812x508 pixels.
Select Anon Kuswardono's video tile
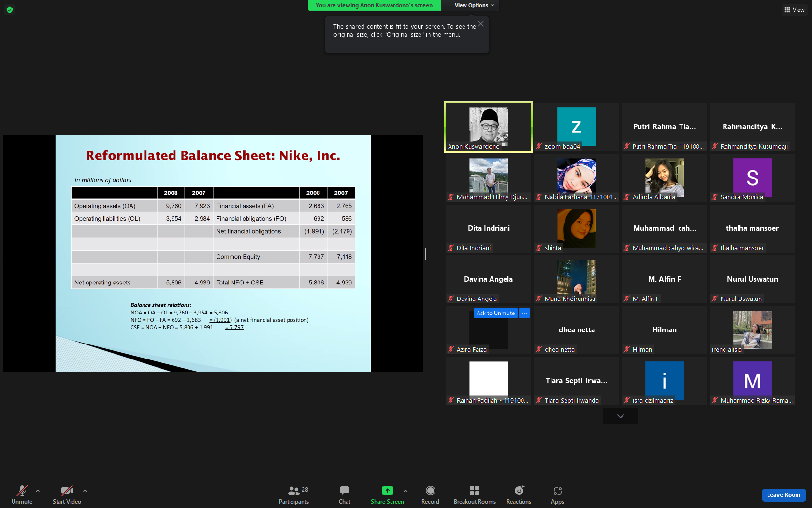coord(489,127)
